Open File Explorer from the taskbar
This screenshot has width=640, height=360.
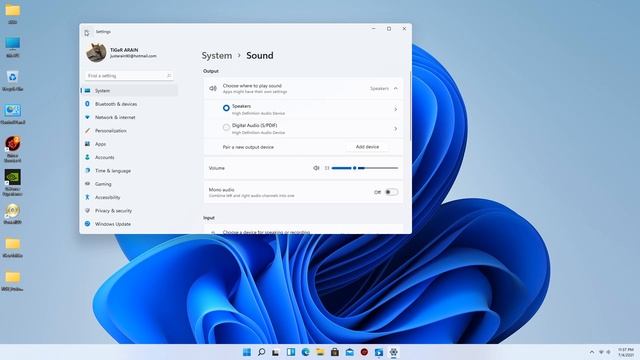(x=320, y=352)
